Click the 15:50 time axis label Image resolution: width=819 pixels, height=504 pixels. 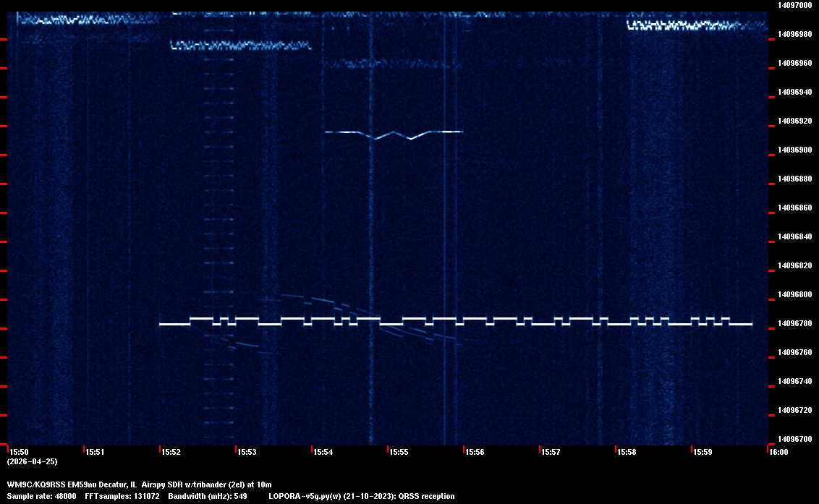coord(20,452)
